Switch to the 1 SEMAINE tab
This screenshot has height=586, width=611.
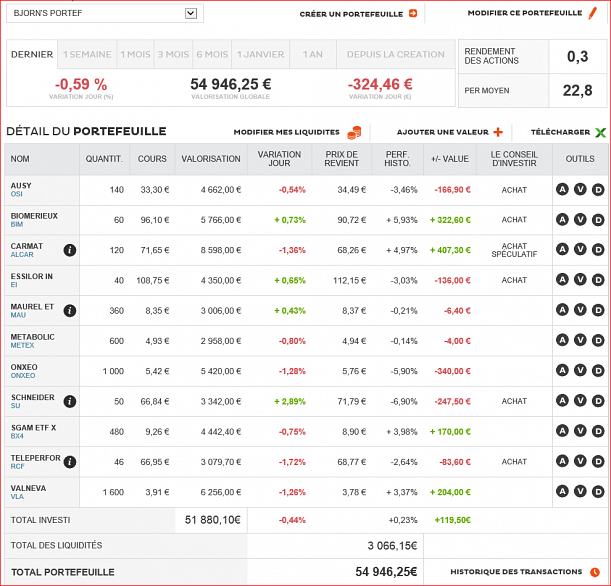(x=87, y=54)
